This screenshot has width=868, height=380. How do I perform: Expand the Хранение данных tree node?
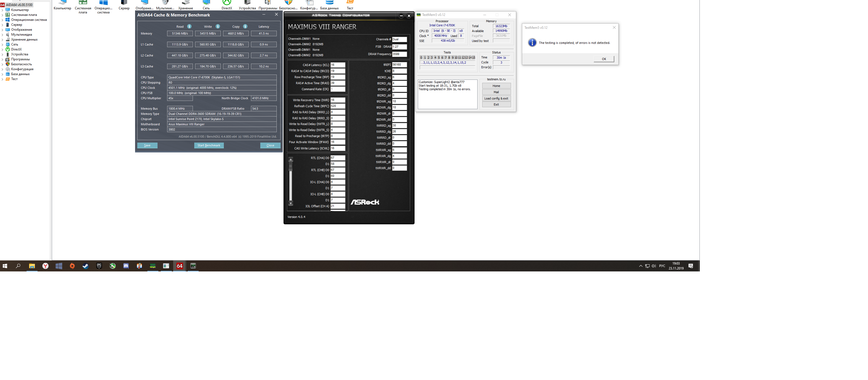[2, 39]
